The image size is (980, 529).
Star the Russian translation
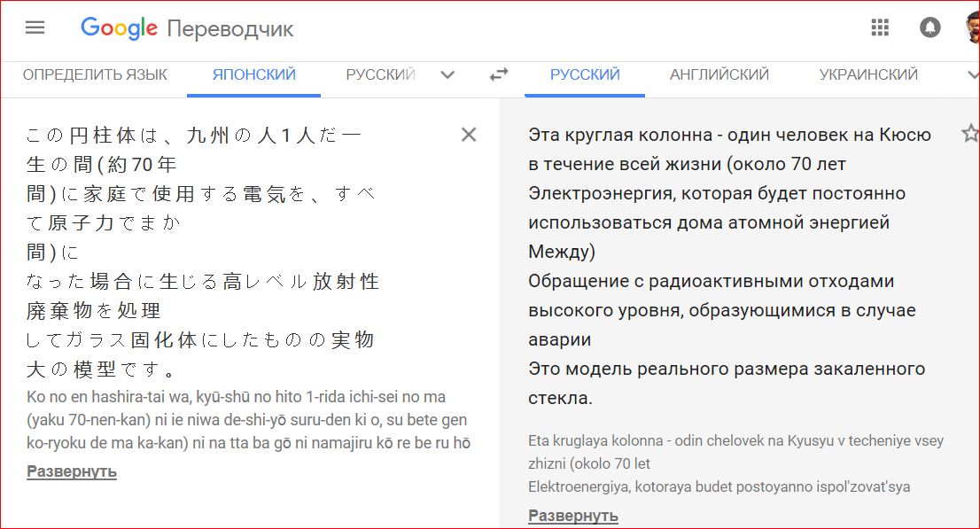pos(969,135)
